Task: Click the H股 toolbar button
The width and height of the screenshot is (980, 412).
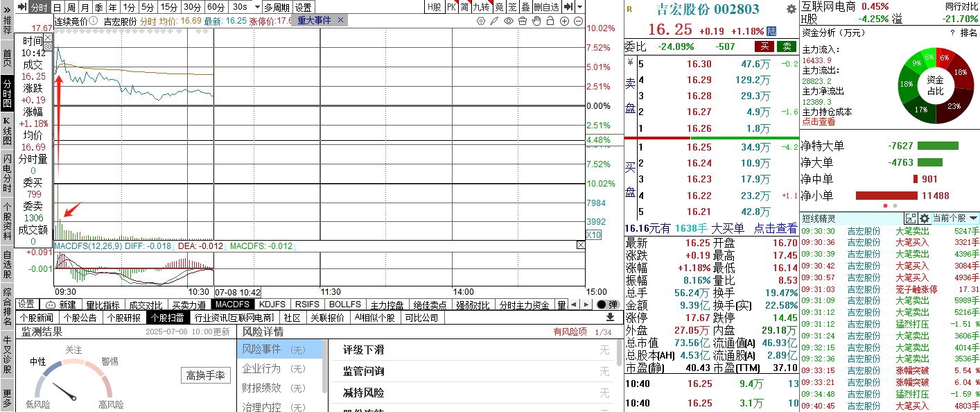Action: click(434, 7)
